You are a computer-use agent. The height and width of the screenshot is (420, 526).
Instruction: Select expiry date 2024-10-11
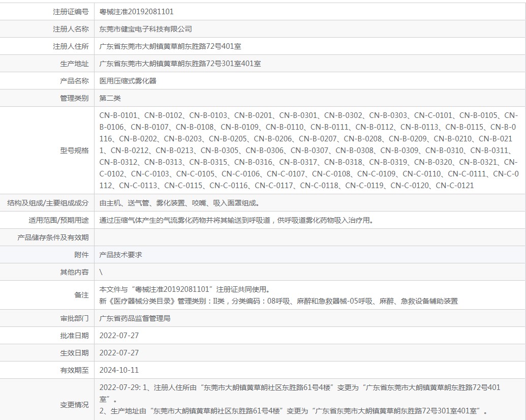click(x=119, y=370)
